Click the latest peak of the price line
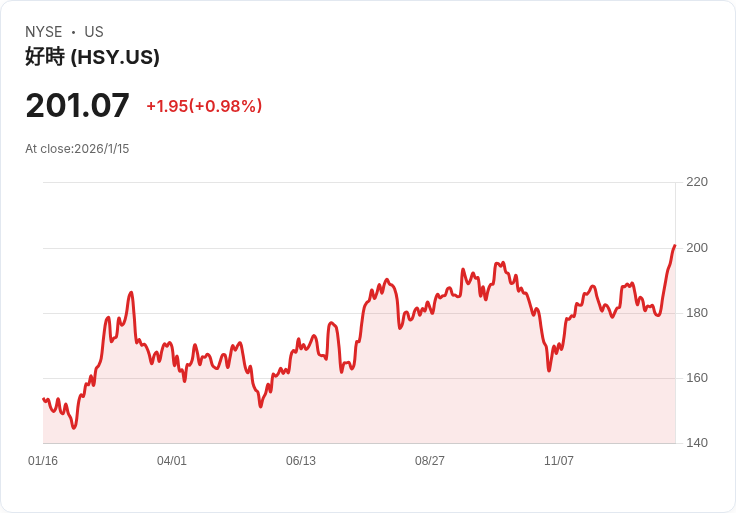This screenshot has height=513, width=736. (x=675, y=245)
